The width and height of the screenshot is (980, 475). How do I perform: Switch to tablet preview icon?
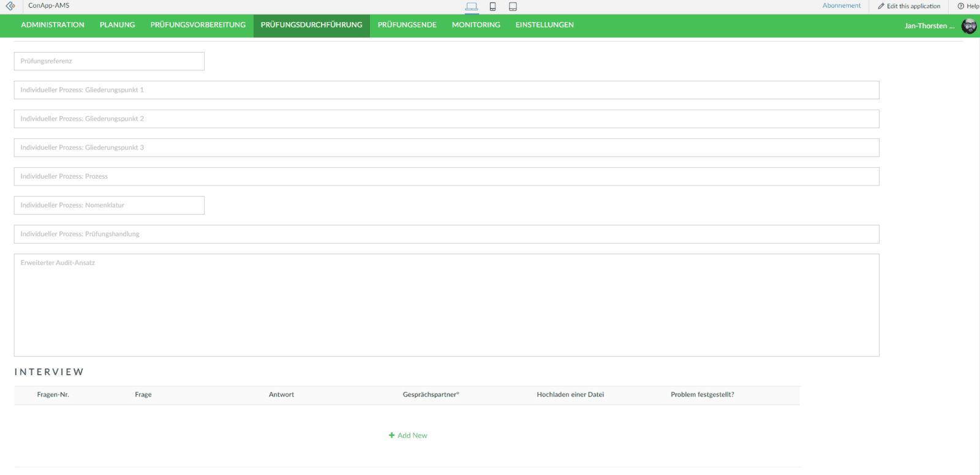click(x=513, y=7)
